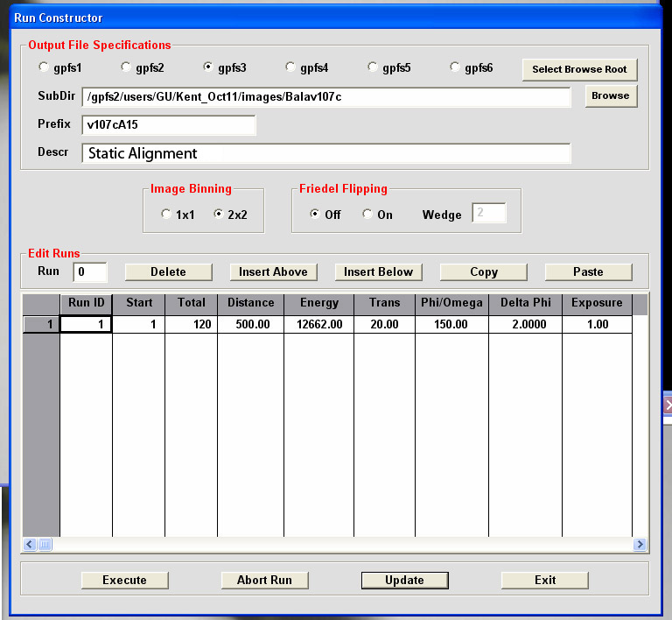
Task: Select the Exposure cell showing 1.00
Action: click(597, 325)
